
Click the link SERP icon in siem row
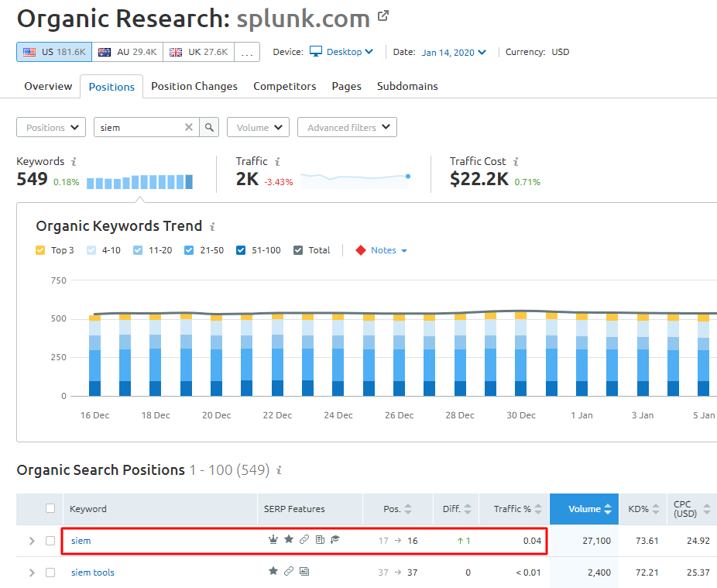pyautogui.click(x=304, y=539)
